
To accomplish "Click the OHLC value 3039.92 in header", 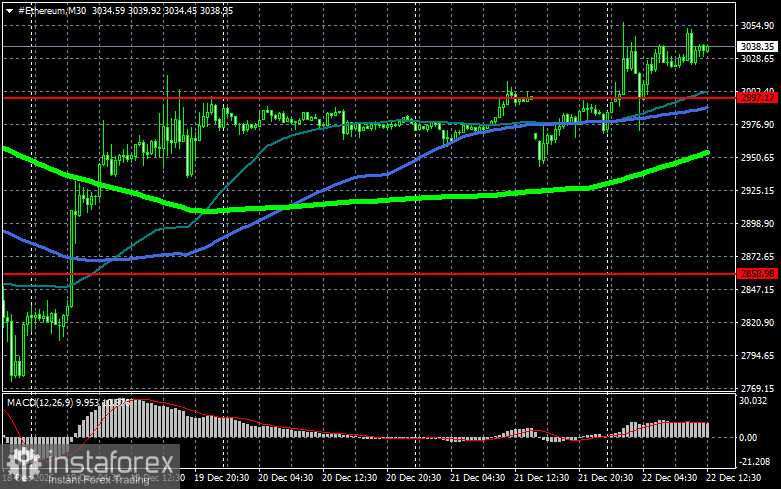I will tap(144, 10).
